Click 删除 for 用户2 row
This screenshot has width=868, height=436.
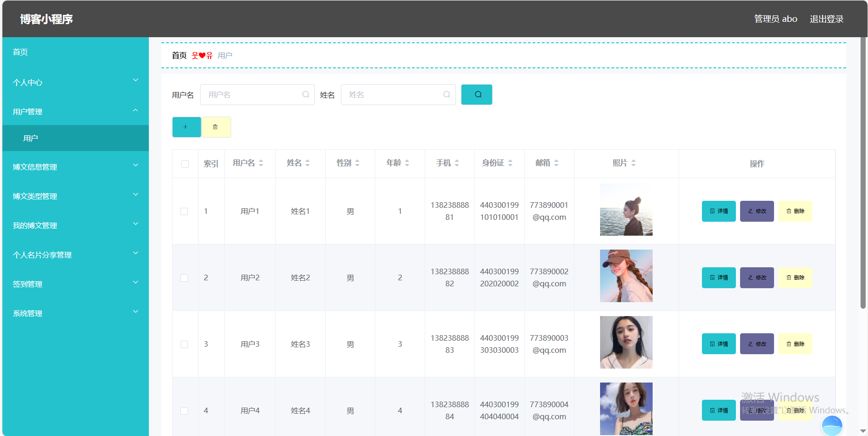point(795,277)
